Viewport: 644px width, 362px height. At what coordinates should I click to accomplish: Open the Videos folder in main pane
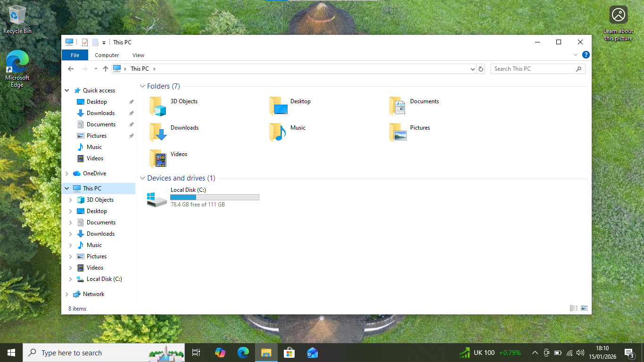(158, 159)
